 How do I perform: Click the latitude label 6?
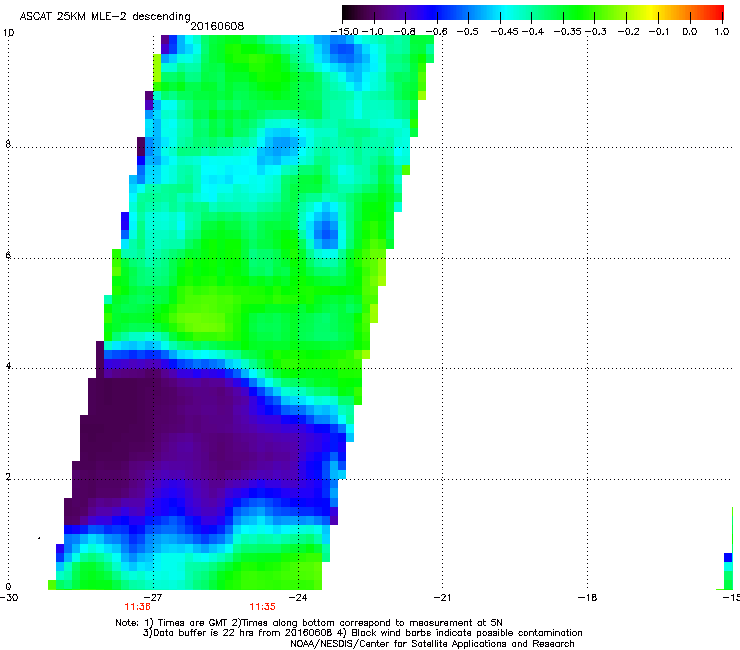coord(8,255)
